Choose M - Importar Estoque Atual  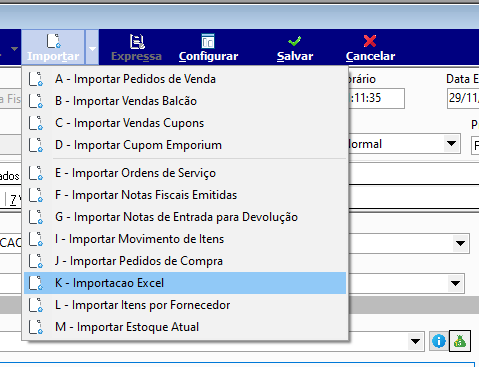[x=185, y=327]
